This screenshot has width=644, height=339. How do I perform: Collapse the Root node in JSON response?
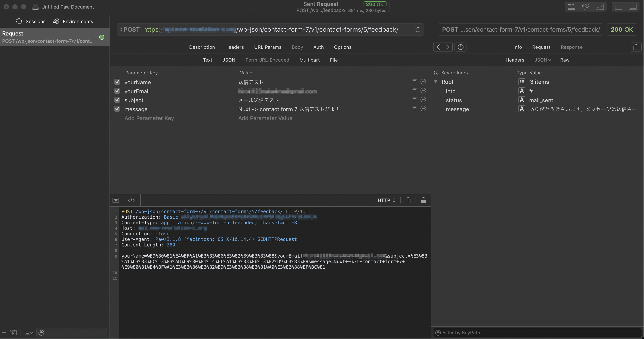point(436,82)
